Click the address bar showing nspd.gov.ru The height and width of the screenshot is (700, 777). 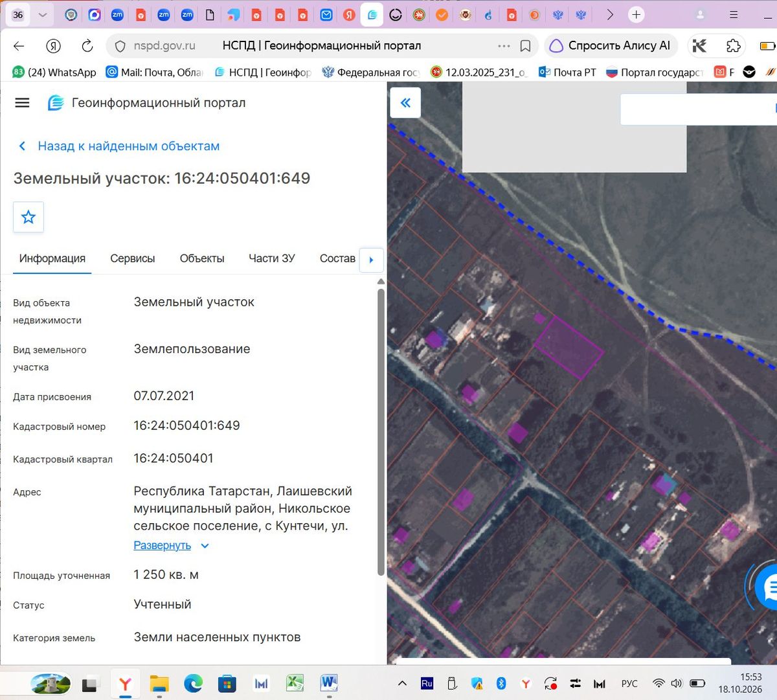(322, 46)
